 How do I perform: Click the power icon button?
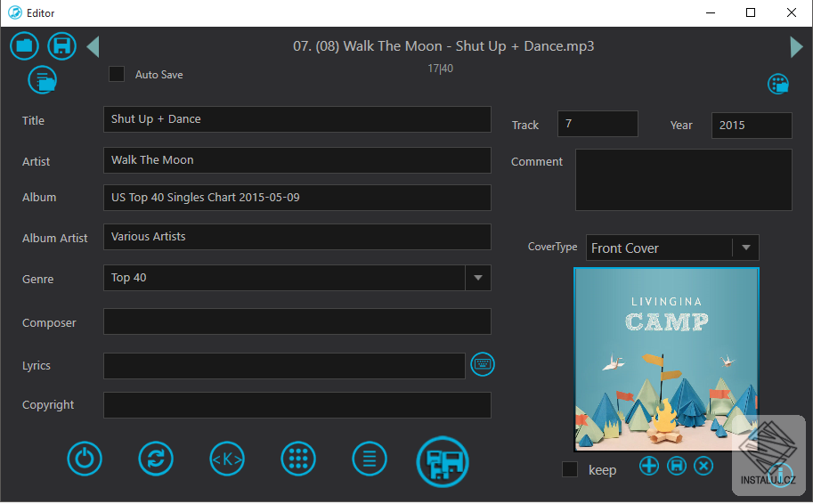[x=85, y=459]
